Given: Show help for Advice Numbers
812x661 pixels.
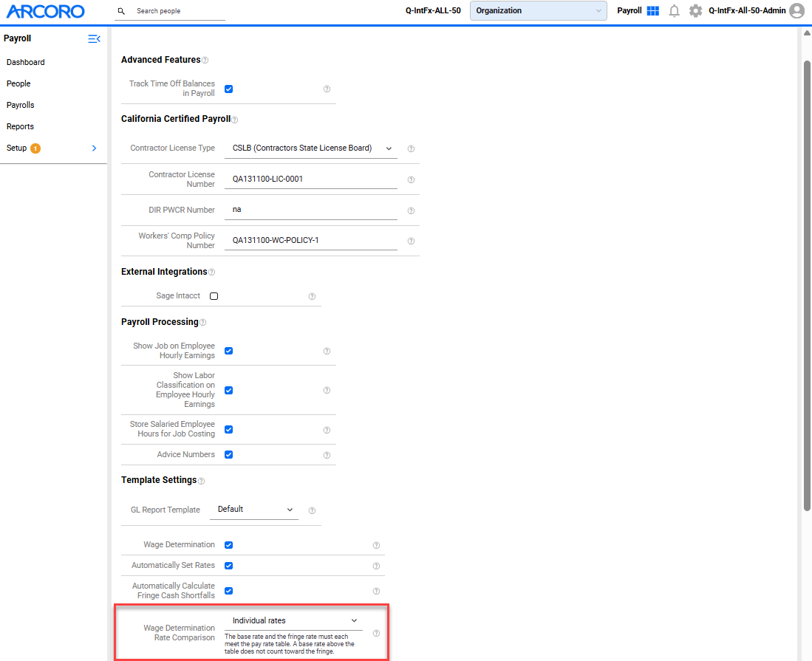Looking at the screenshot, I should pos(327,456).
